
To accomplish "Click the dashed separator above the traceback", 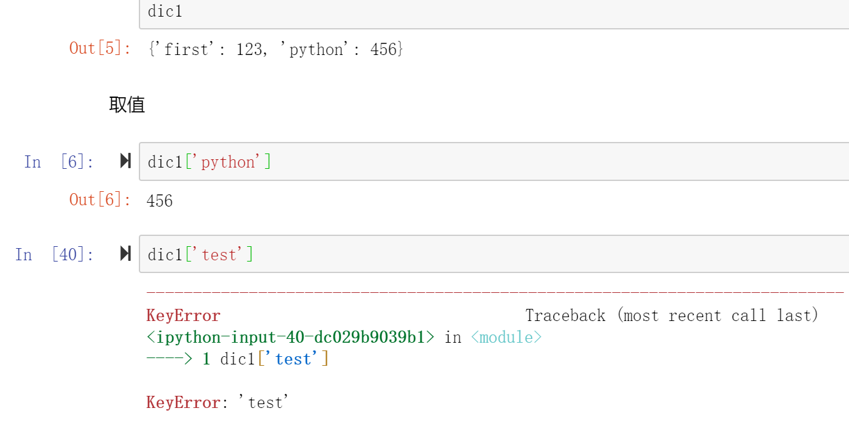I will 495,293.
